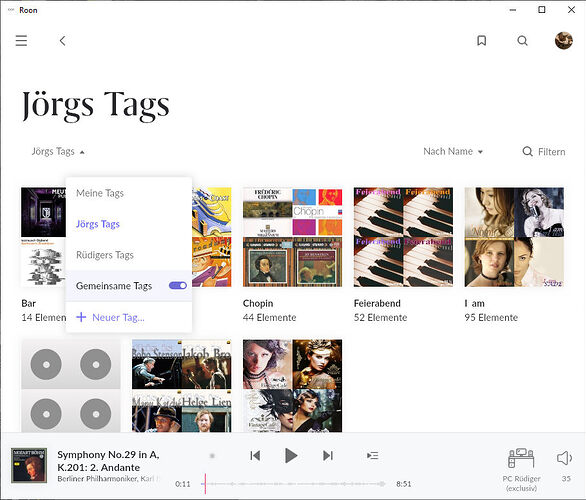Image resolution: width=586 pixels, height=500 pixels.
Task: Skip to next track
Action: click(328, 456)
